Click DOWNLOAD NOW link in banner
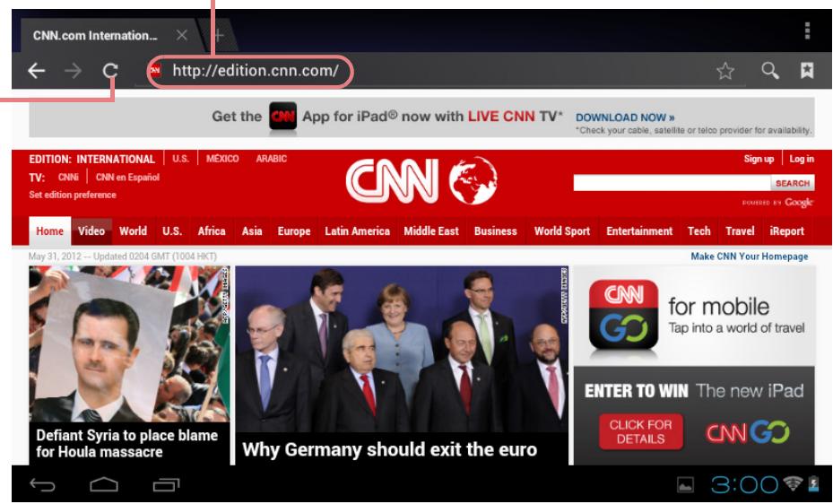The image size is (833, 504). click(x=625, y=117)
